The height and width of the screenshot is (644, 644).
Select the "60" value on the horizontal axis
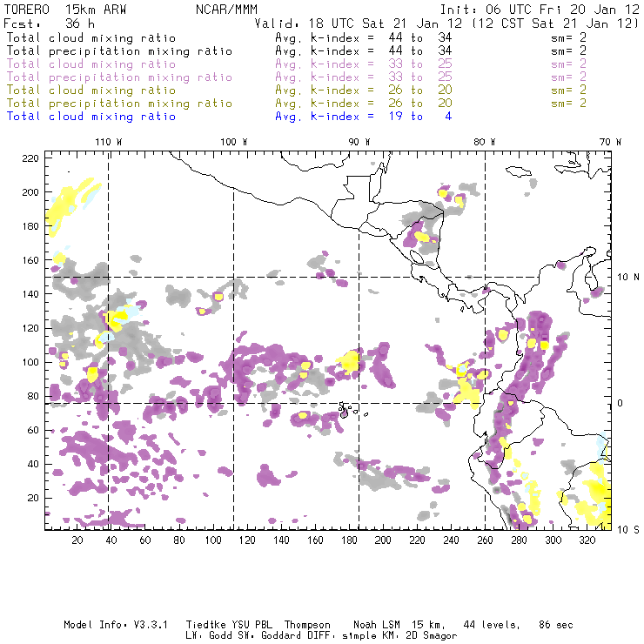pyautogui.click(x=145, y=540)
